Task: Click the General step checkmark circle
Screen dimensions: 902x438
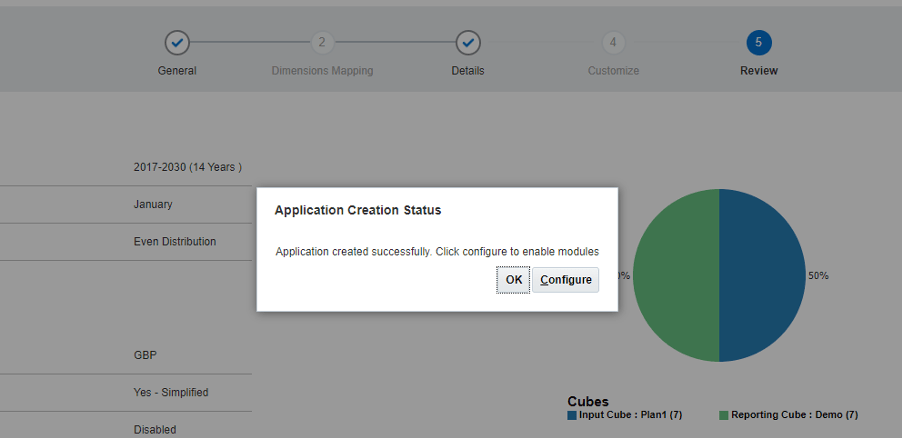Action: pyautogui.click(x=177, y=43)
